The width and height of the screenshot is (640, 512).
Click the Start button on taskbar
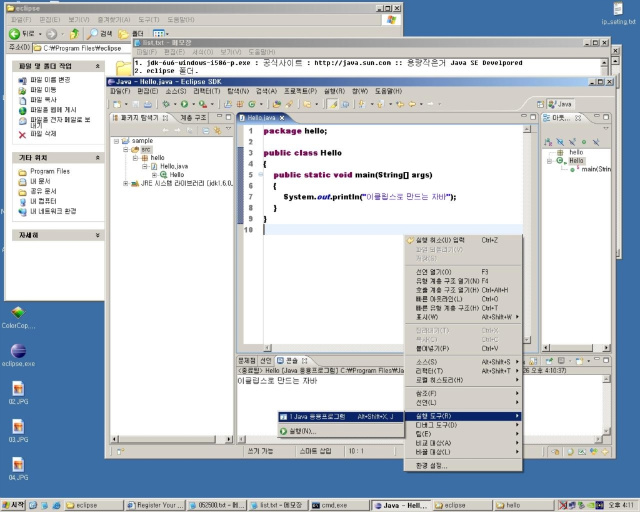pos(13,505)
